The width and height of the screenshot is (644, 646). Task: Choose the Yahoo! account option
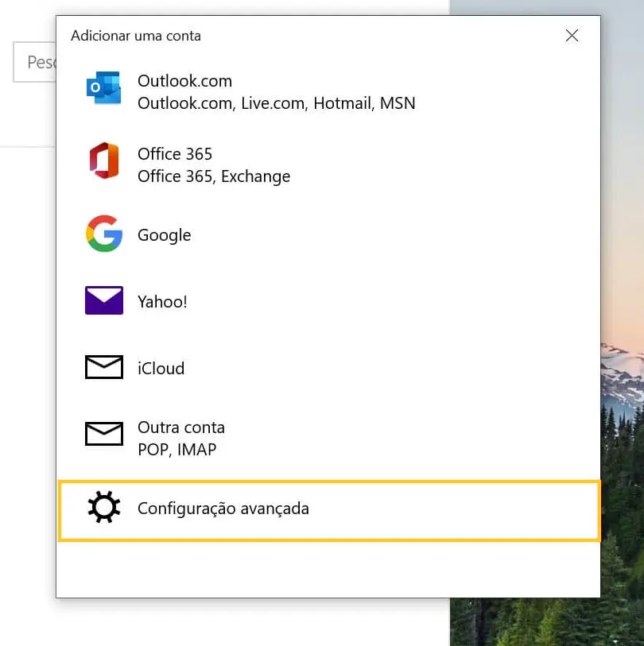pyautogui.click(x=162, y=302)
